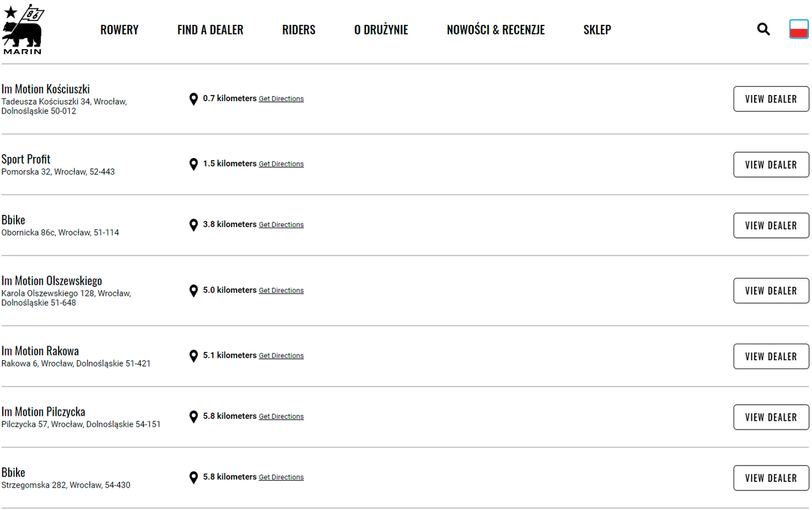The image size is (812, 510).
Task: Click map pin in Bbike Strzegomska row
Action: pyautogui.click(x=194, y=477)
